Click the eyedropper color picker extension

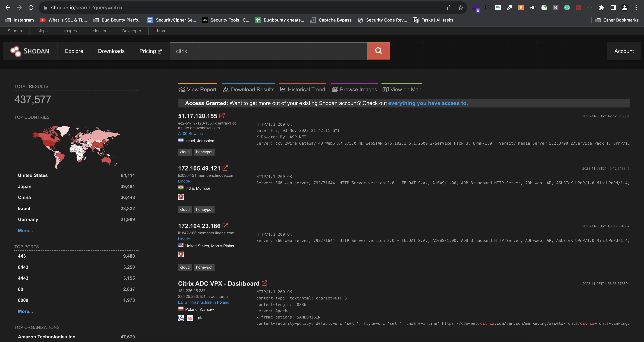tap(509, 8)
